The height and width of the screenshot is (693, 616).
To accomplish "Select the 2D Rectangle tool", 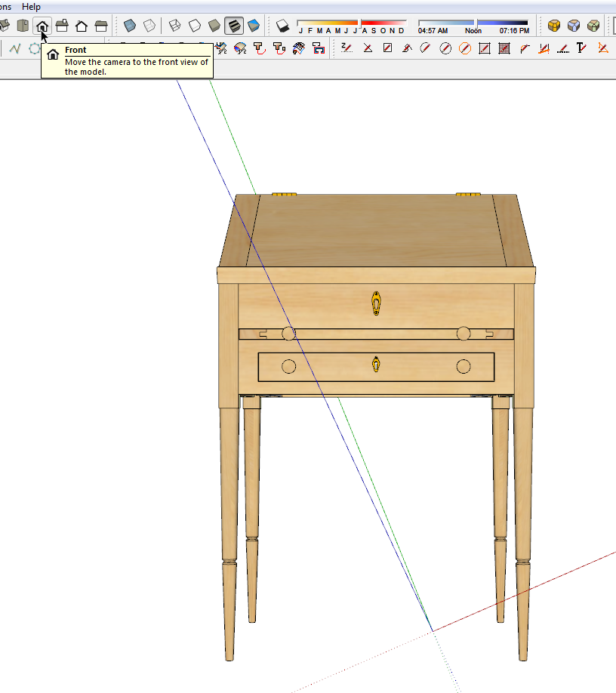I will (x=387, y=48).
